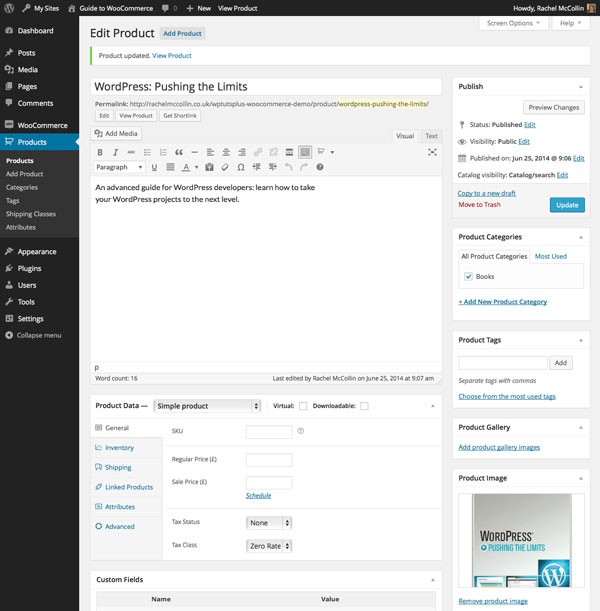Click product title input field
The width and height of the screenshot is (600, 611).
click(x=266, y=87)
